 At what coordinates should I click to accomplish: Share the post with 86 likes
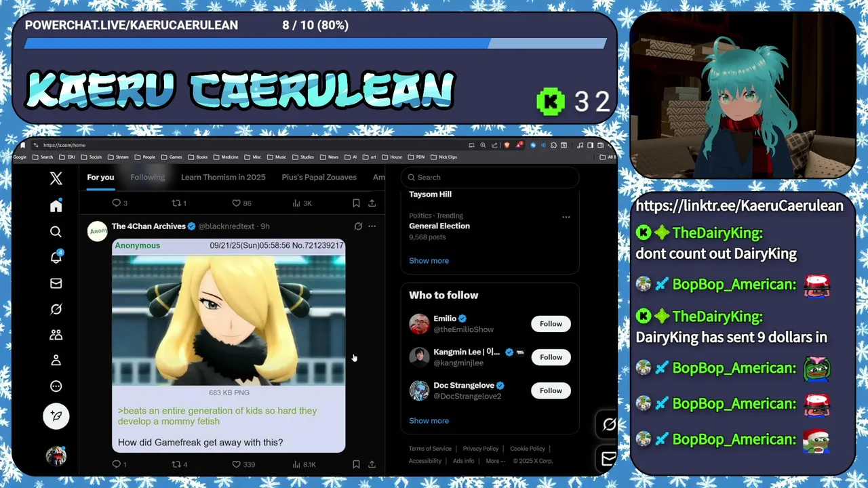click(372, 203)
